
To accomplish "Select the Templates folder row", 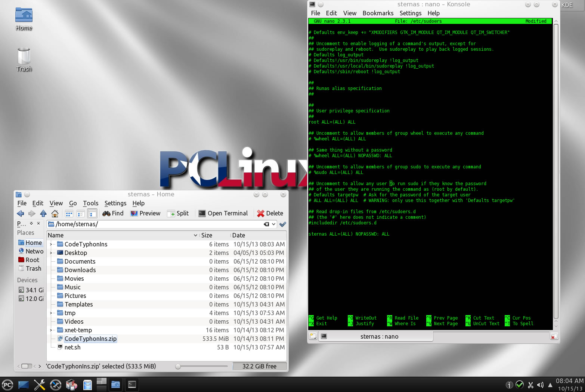I will click(167, 305).
